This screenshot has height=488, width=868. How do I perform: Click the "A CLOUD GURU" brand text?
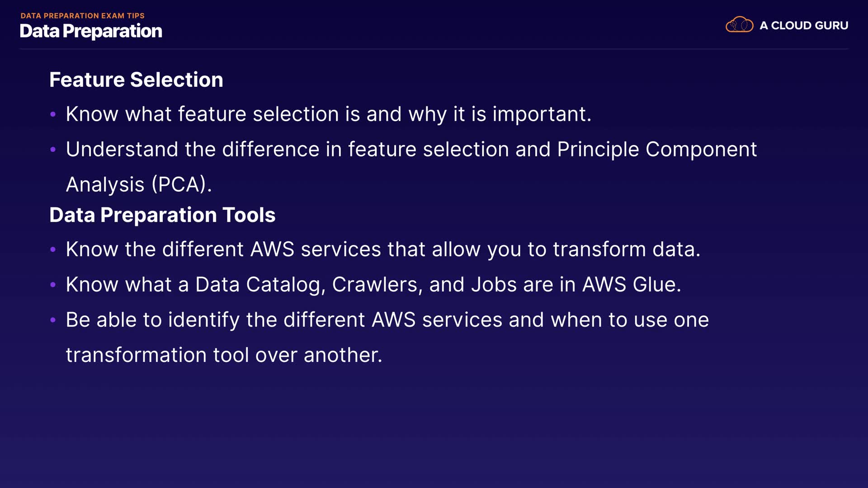coord(804,26)
